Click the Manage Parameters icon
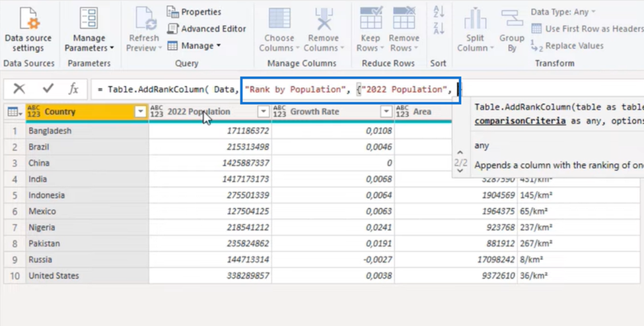The height and width of the screenshot is (326, 644). coord(89,18)
